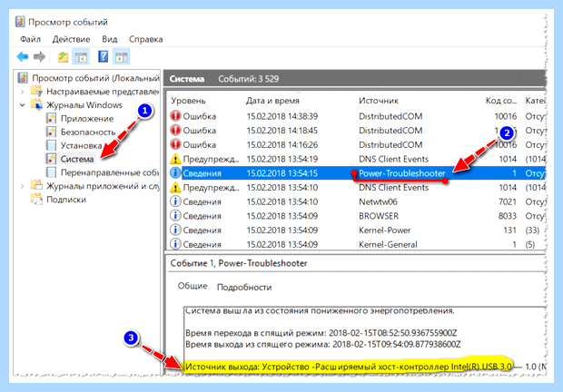Screen dimensions: 563x392
Task: Click the highlighted Источник выхода line in details
Action: coord(349,367)
